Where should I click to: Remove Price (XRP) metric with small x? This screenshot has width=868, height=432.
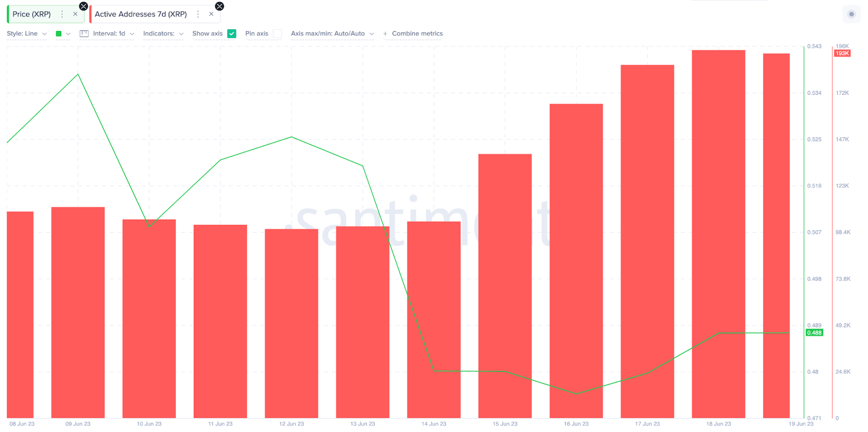75,14
